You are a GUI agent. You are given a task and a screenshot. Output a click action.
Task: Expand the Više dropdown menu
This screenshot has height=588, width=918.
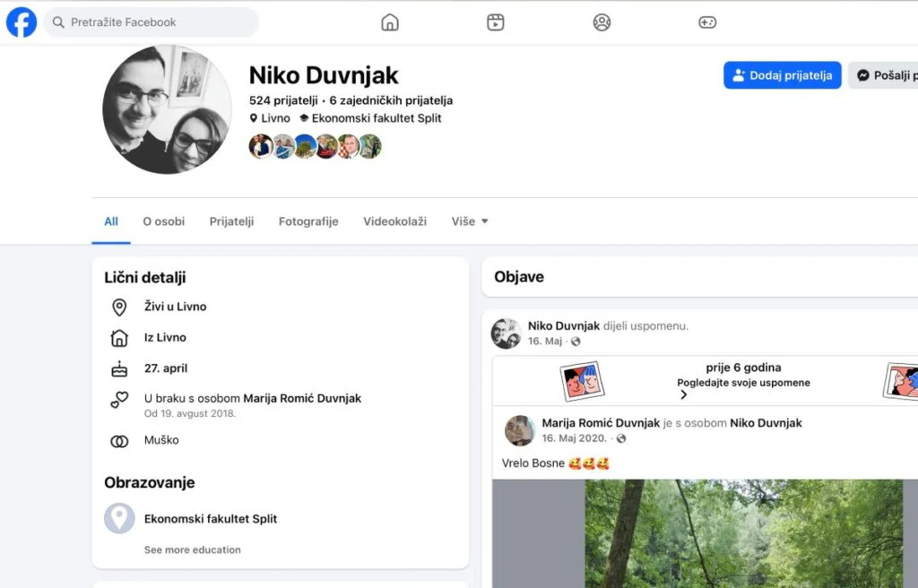470,221
